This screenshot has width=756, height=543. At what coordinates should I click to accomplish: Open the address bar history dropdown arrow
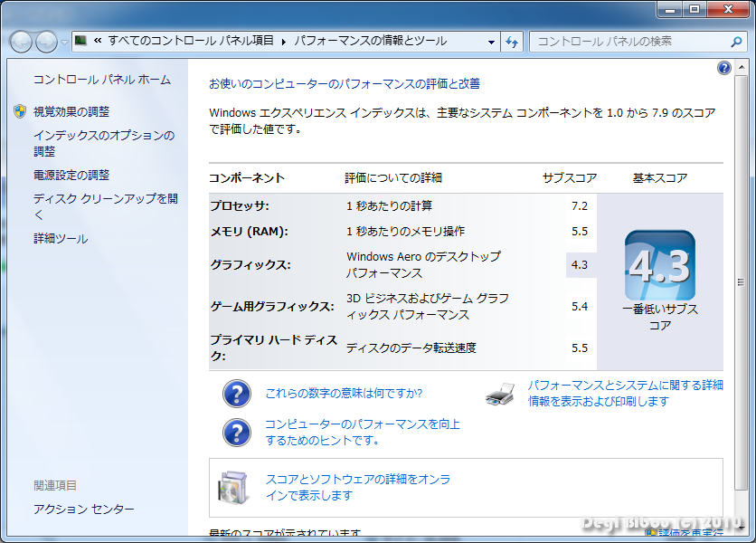click(x=491, y=42)
